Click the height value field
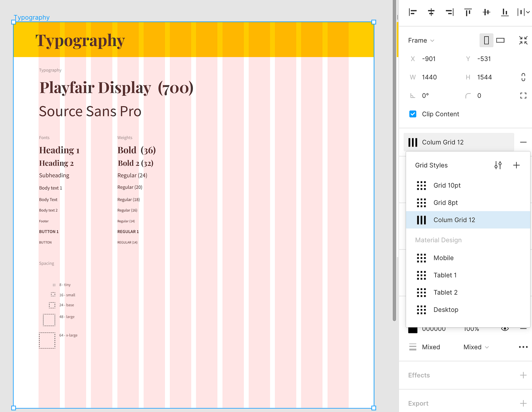The width and height of the screenshot is (532, 412). [484, 77]
